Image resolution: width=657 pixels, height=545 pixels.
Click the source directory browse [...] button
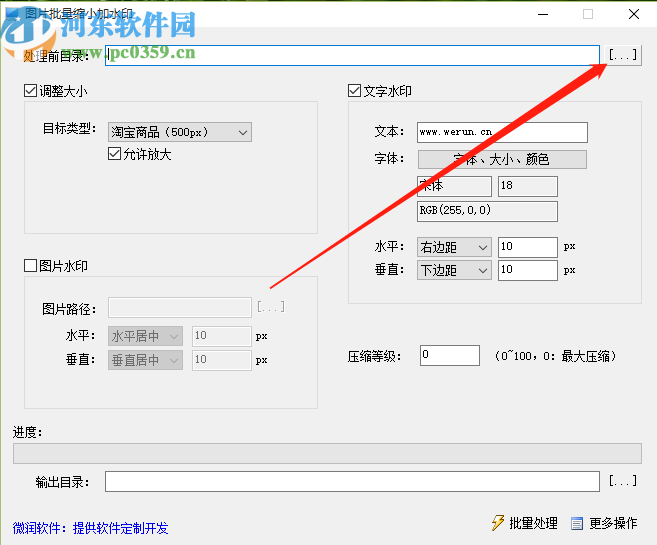(x=622, y=55)
